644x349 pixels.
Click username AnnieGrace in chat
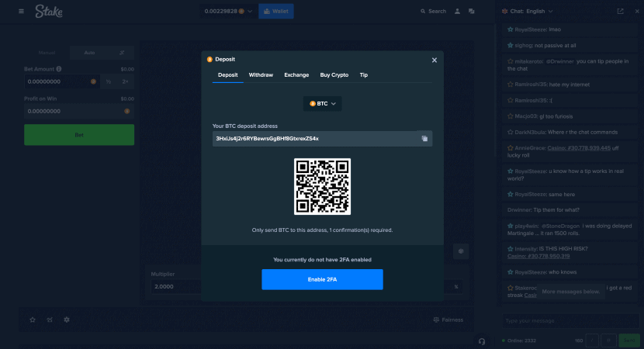530,148
